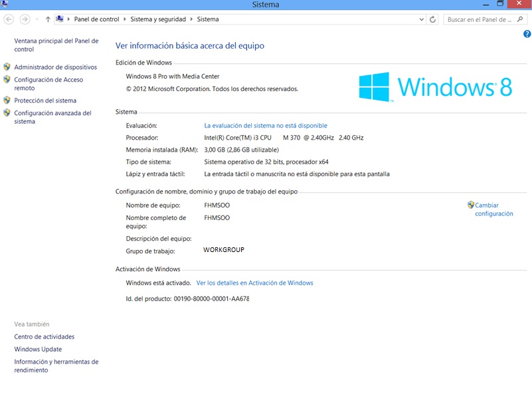
Task: Select Panel de control breadcrumb
Action: (97, 19)
